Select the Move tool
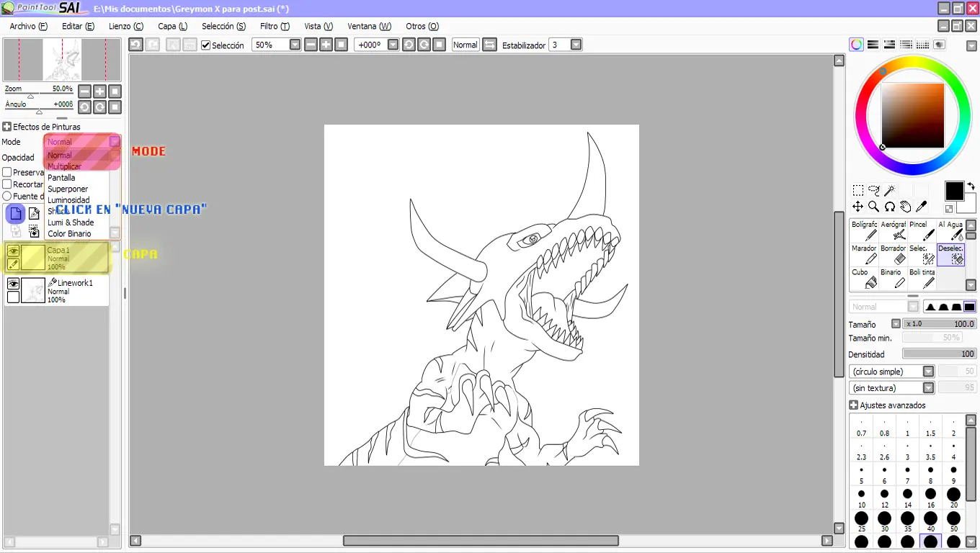This screenshot has width=980, height=553. pos(857,207)
